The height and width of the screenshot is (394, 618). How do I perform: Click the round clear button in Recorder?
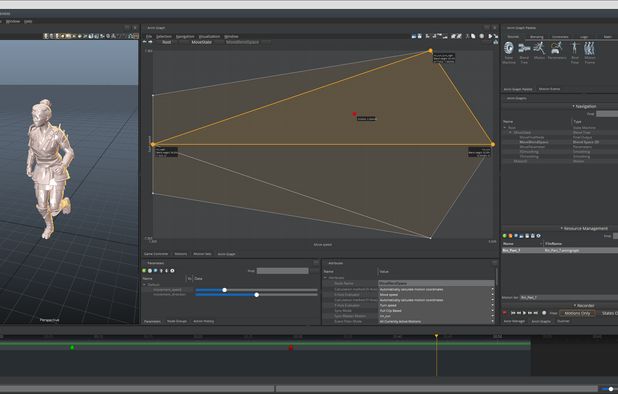click(x=544, y=313)
